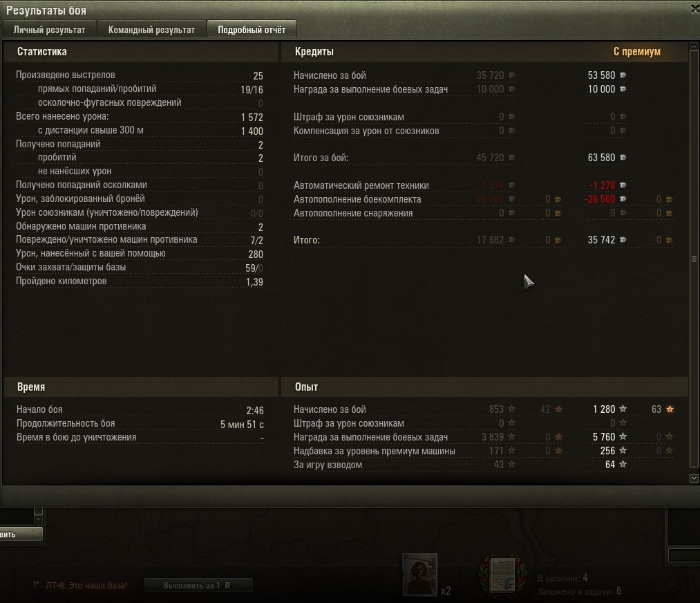700x603 pixels.
Task: Click the credits icon beside premium total 35 742
Action: 623,240
